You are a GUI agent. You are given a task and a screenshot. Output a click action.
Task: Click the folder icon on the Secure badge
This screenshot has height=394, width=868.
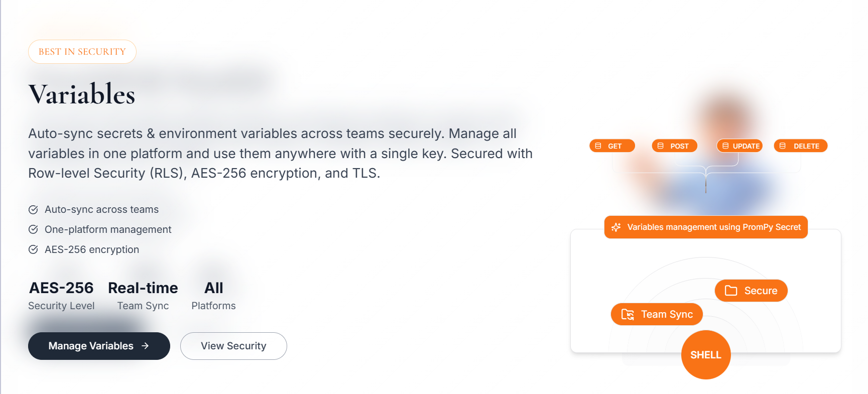[x=731, y=290]
